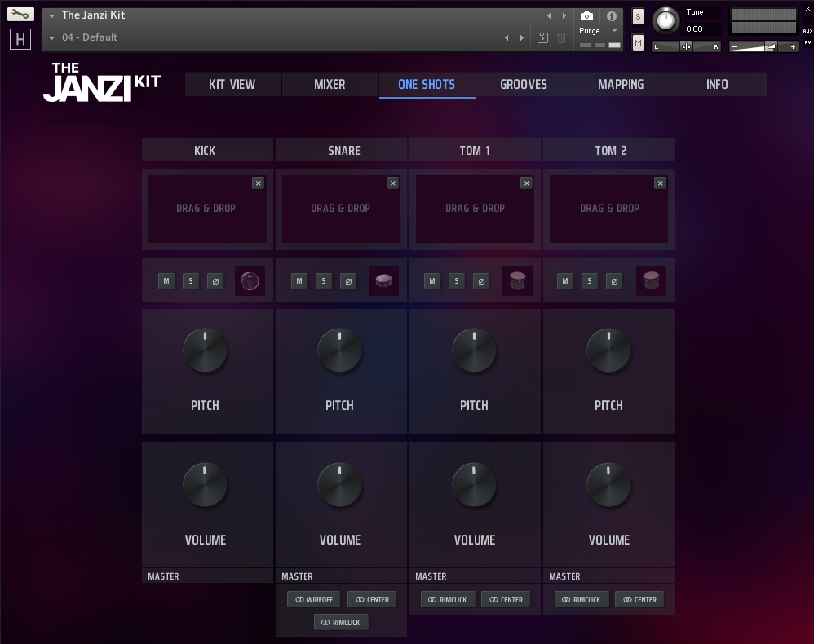Click the Tom 1 RIMCLICK link button
This screenshot has height=644, width=814.
point(448,599)
